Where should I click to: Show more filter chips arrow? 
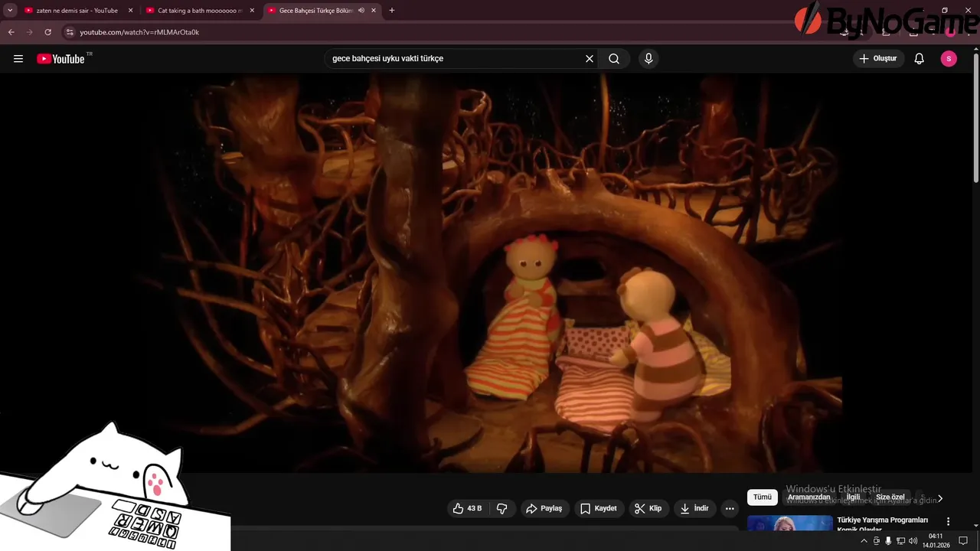coord(940,498)
